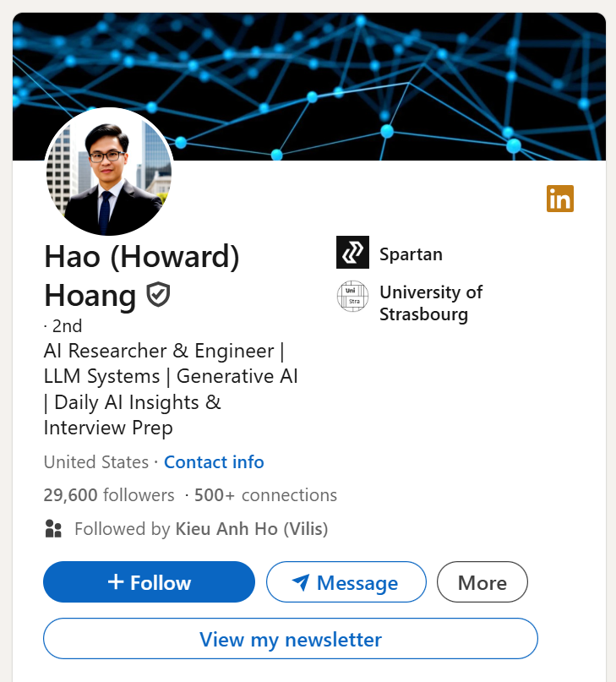The width and height of the screenshot is (616, 682).
Task: View the 500+ connections list
Action: pos(265,495)
